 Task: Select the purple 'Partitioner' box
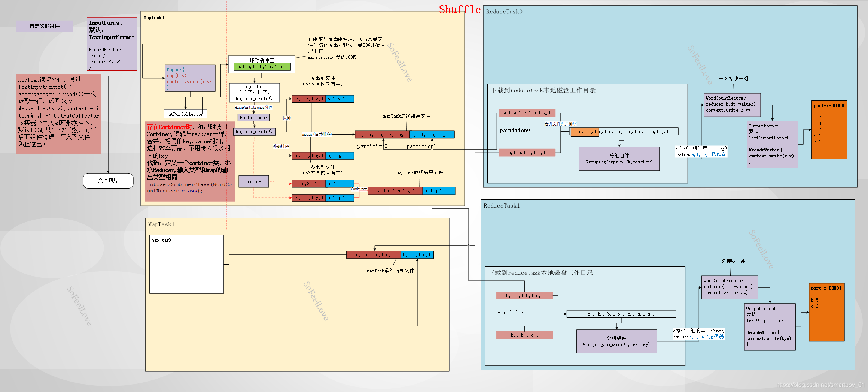coord(253,118)
